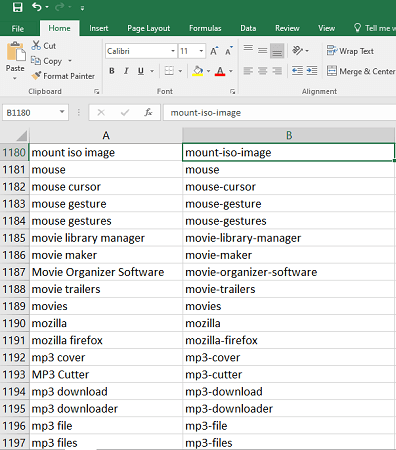Open Insert Function dialog
396x450 pixels.
coord(148,113)
